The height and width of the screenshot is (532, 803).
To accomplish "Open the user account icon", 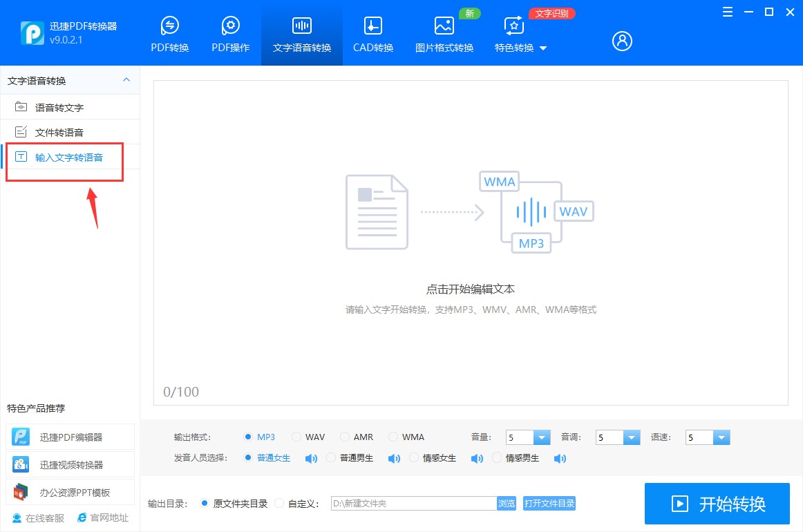I will click(x=621, y=41).
